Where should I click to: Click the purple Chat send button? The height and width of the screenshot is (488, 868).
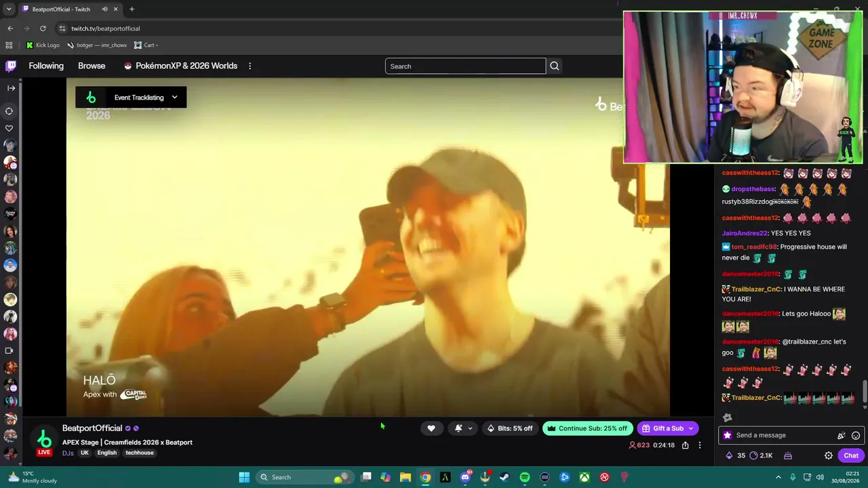click(851, 456)
